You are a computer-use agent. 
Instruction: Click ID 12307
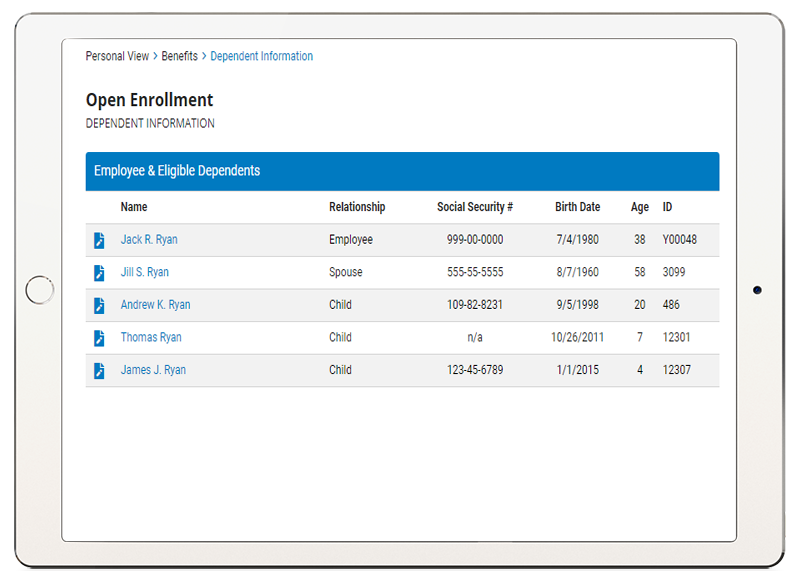(677, 370)
